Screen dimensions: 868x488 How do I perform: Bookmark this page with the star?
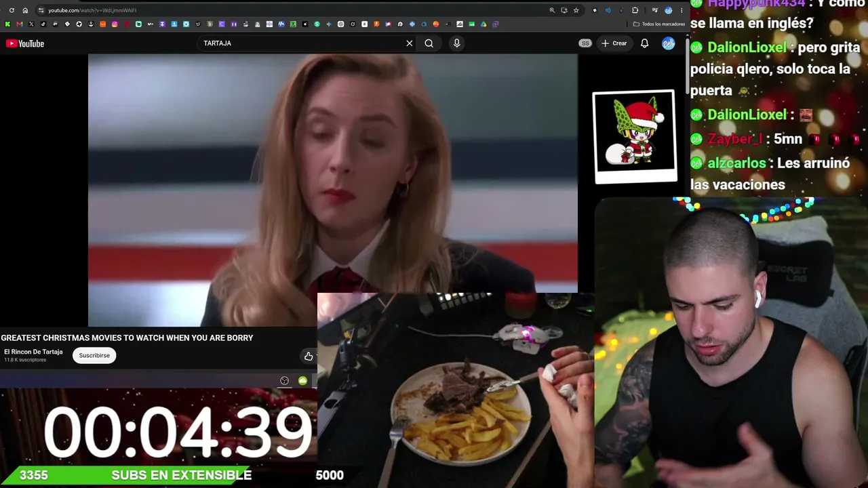(576, 10)
